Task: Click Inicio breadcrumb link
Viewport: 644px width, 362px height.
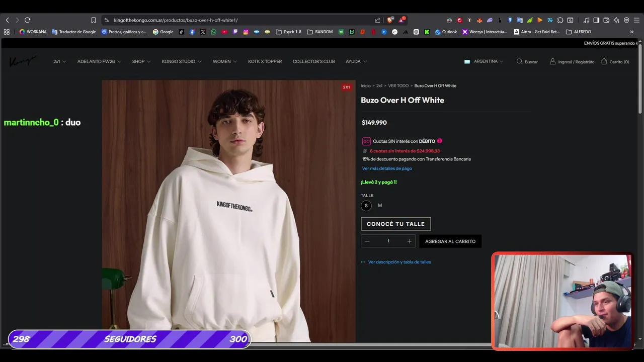Action: (x=365, y=85)
